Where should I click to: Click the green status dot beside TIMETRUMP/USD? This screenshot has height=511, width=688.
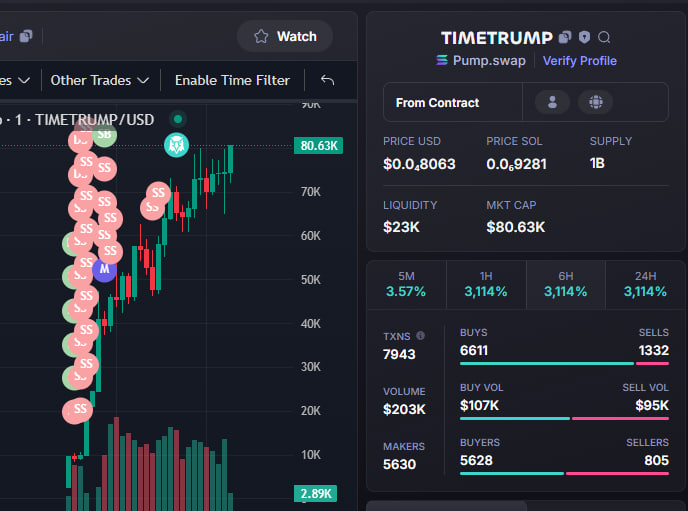pos(178,119)
